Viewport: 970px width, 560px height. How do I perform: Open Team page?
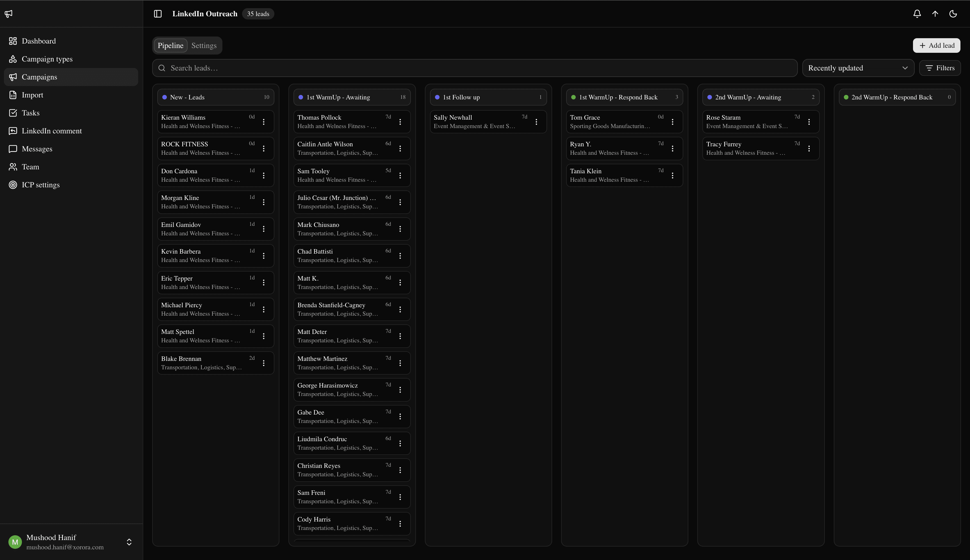pyautogui.click(x=71, y=167)
